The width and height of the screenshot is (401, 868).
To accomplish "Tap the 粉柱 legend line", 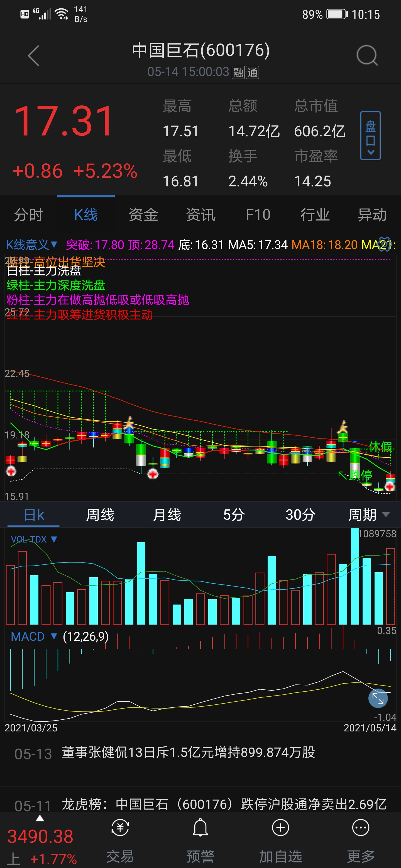I will [x=97, y=300].
